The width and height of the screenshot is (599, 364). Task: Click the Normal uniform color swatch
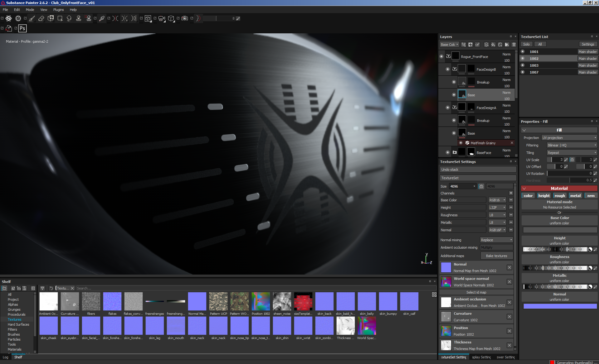[560, 306]
